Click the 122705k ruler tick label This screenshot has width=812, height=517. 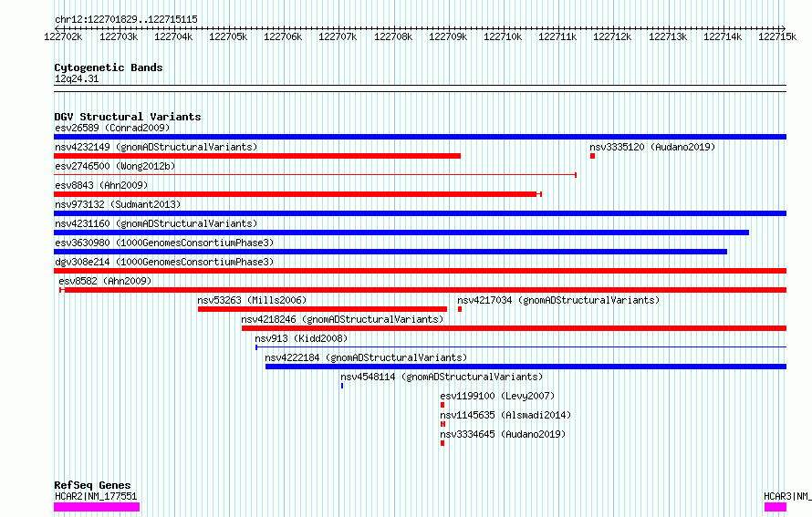coord(228,36)
